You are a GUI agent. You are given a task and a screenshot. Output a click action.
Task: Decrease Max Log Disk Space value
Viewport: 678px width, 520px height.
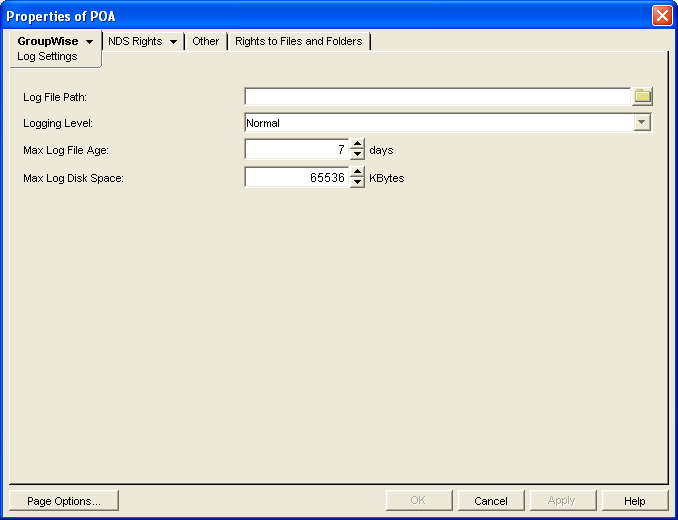coord(357,182)
